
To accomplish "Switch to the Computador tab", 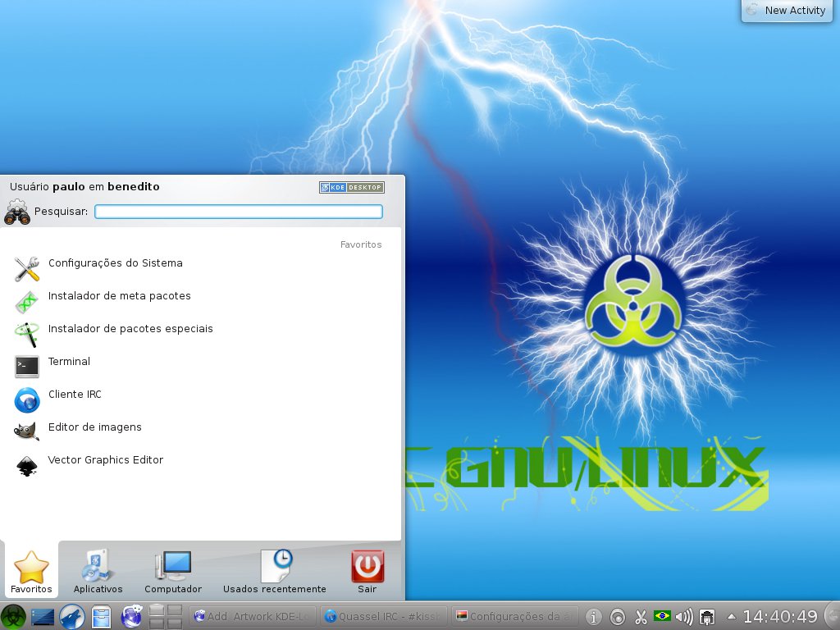I will (173, 572).
